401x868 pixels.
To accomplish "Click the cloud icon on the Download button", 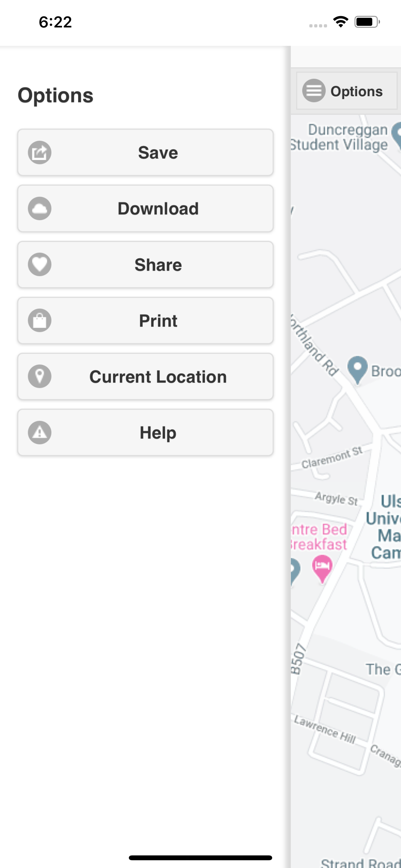I will tap(39, 209).
